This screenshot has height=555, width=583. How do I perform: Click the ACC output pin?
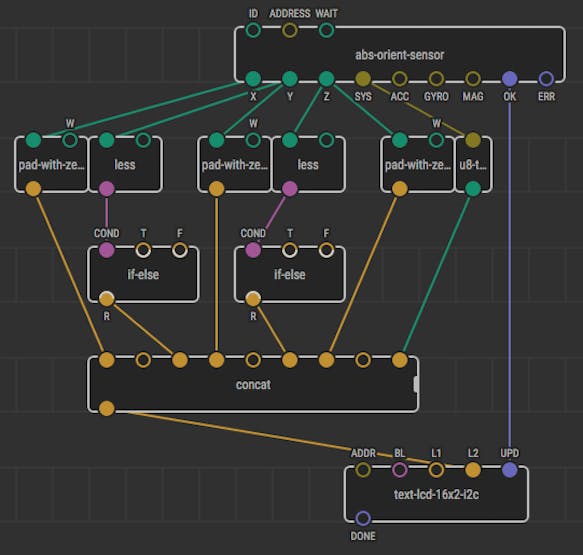click(399, 79)
